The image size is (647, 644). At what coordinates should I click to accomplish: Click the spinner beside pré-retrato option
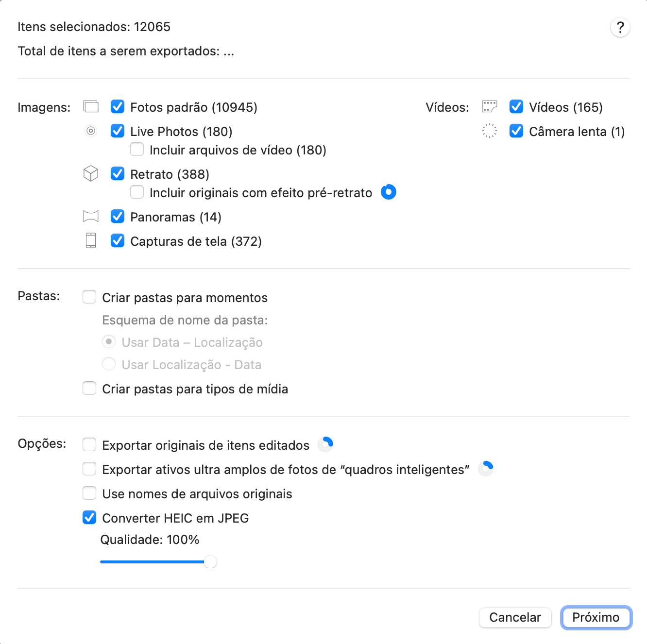(389, 192)
